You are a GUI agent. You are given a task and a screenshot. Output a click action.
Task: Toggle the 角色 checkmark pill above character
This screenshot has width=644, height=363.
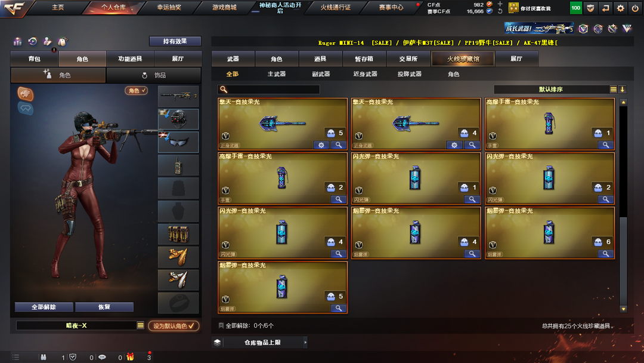pyautogui.click(x=137, y=90)
